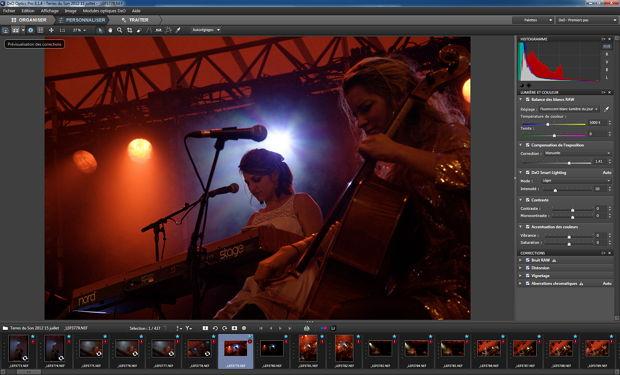Open the Edition menu
The width and height of the screenshot is (620, 375).
tap(28, 11)
